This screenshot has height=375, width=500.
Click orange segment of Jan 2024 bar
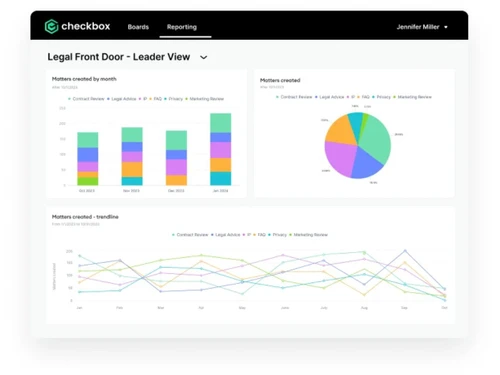[x=220, y=165]
